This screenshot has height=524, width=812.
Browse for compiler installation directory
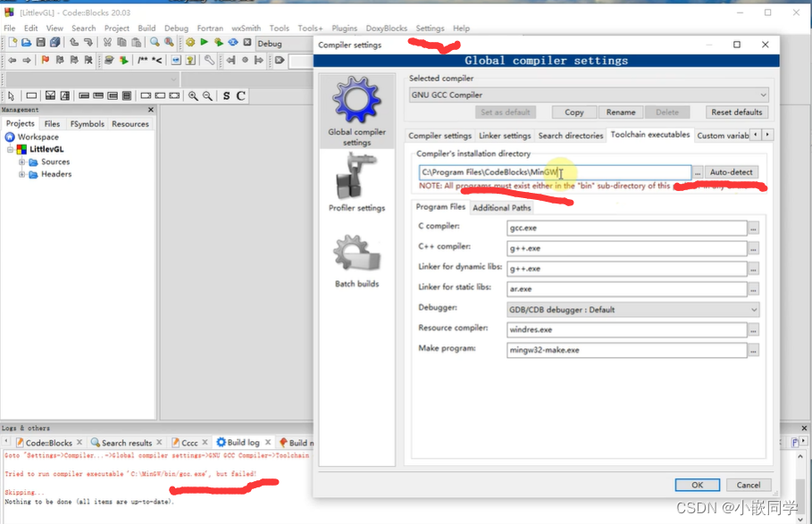(x=698, y=173)
